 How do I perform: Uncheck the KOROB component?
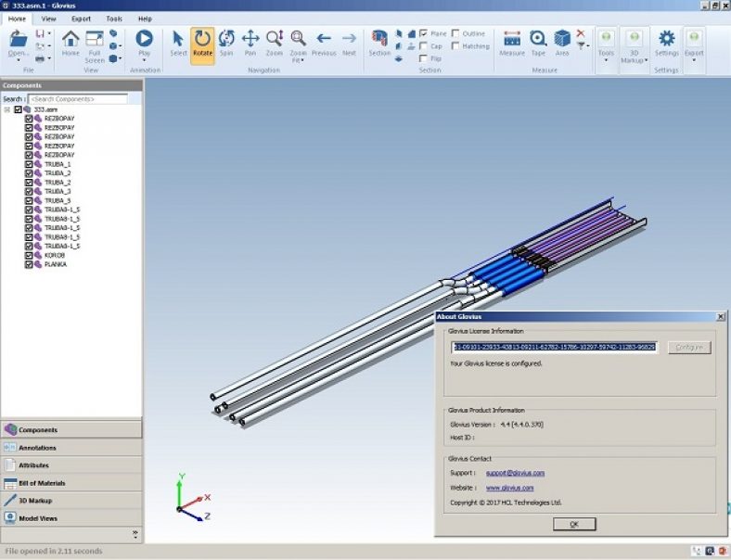29,255
